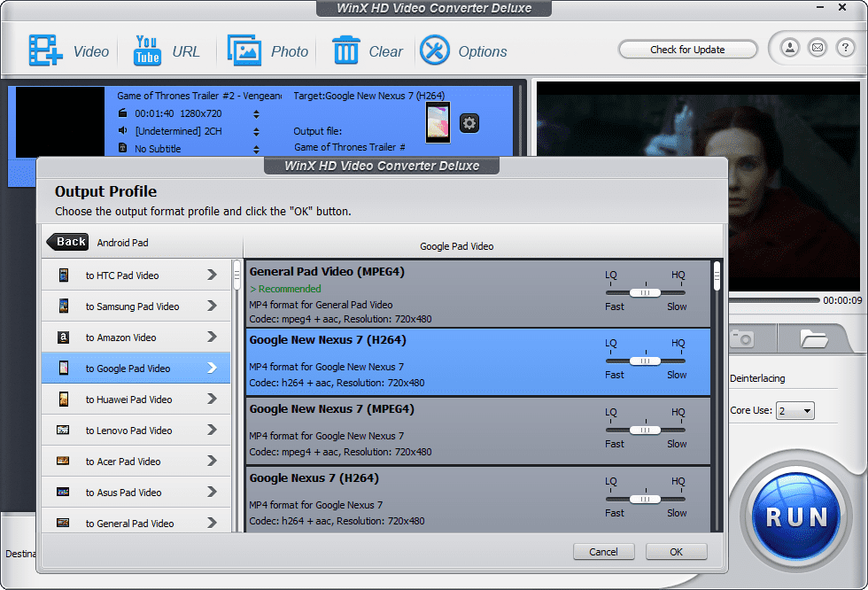Expand HTC Pad Video chevron
Screen dimensions: 868x590
(x=212, y=275)
